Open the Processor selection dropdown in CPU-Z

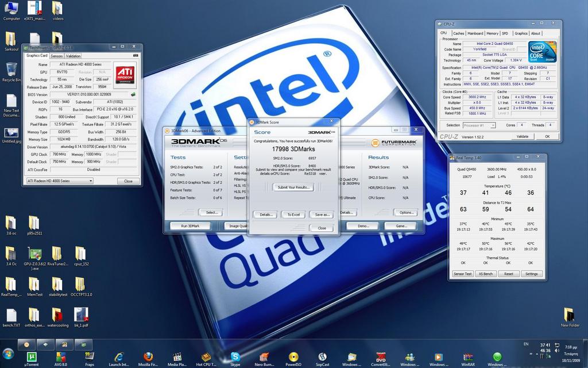479,125
